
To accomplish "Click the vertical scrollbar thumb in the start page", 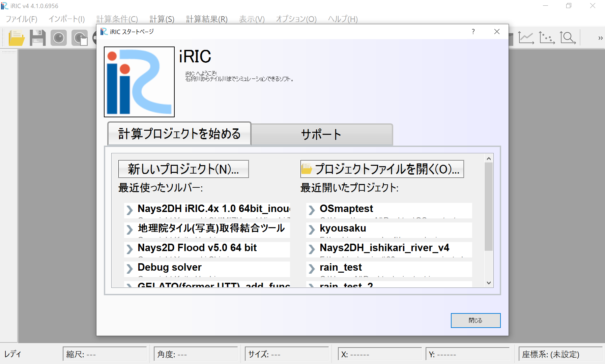I will click(489, 207).
